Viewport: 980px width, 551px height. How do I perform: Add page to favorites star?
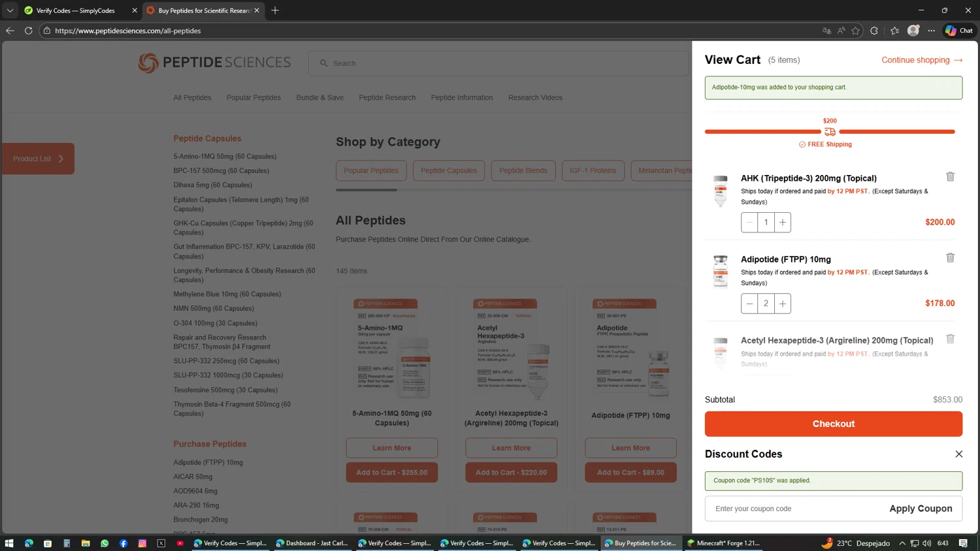pyautogui.click(x=855, y=31)
